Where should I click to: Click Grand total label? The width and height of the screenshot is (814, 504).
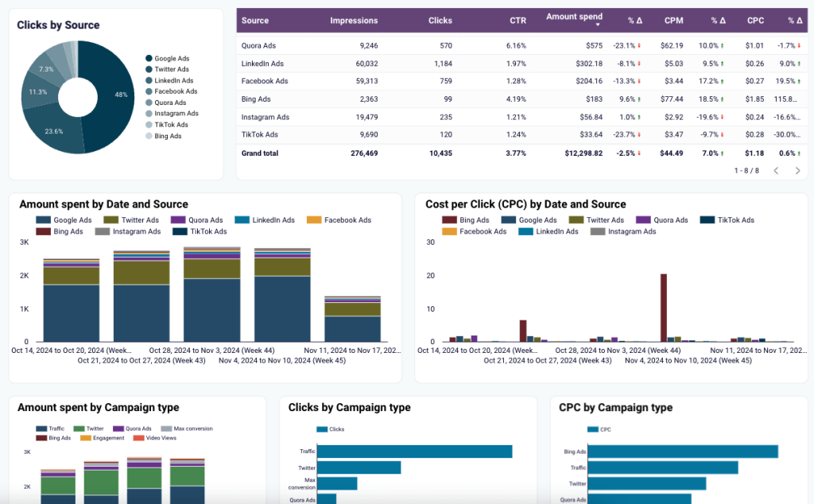(260, 153)
